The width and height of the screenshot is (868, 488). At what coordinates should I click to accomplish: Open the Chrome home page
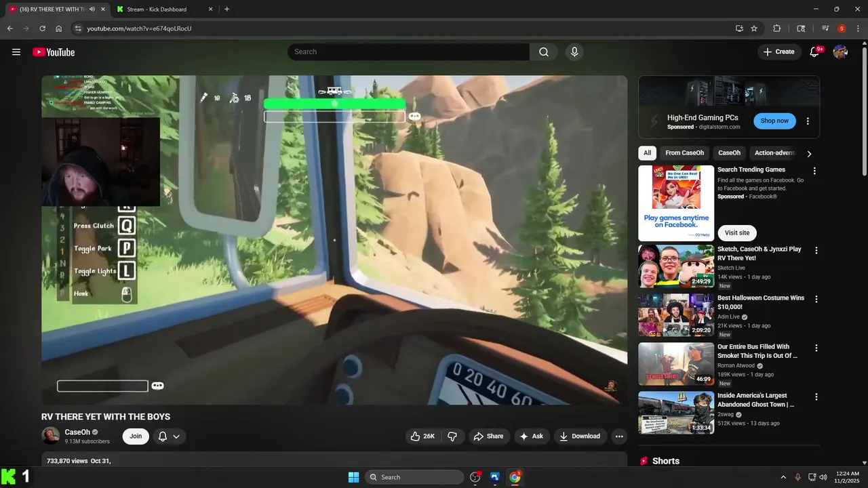tap(59, 28)
